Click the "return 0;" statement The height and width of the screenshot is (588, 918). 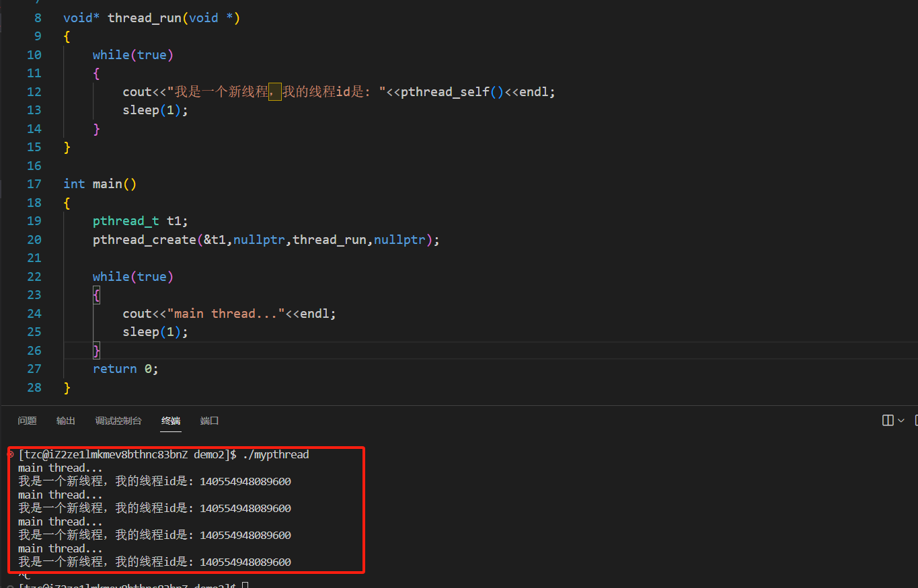point(126,369)
